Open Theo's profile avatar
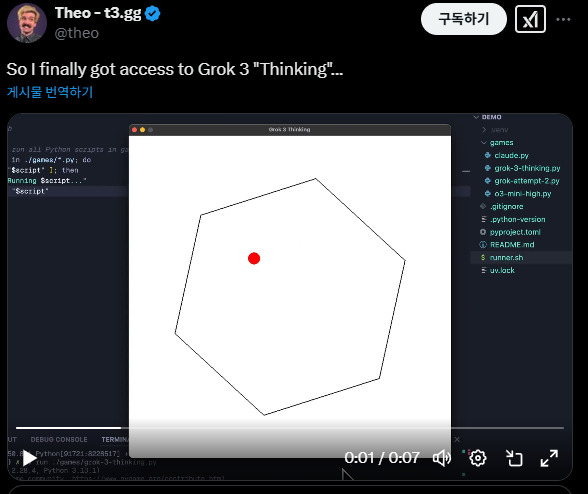The height and width of the screenshot is (494, 588). coord(27,23)
